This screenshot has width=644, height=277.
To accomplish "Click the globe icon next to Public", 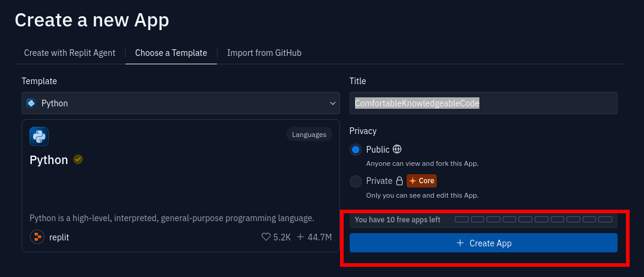I will tap(397, 149).
